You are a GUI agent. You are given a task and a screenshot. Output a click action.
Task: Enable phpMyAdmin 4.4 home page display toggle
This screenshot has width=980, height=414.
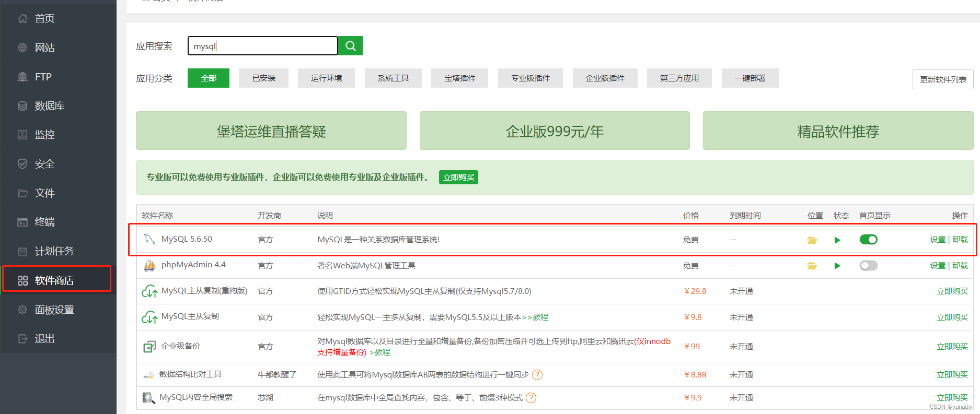pyautogui.click(x=869, y=266)
